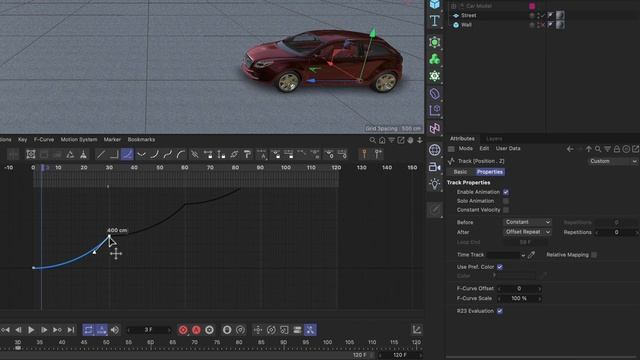Open the Time Track dropdown arrow
This screenshot has width=640, height=360.
click(523, 255)
